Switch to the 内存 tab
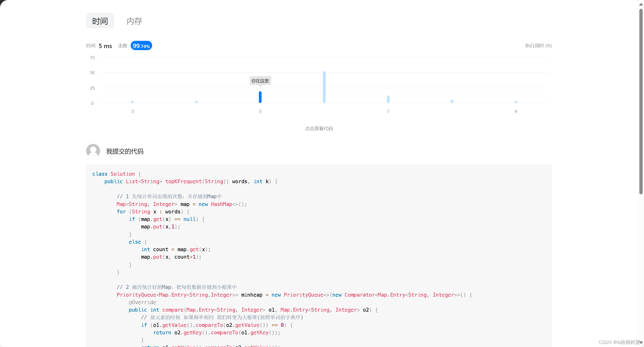This screenshot has height=347, width=644. coord(134,21)
